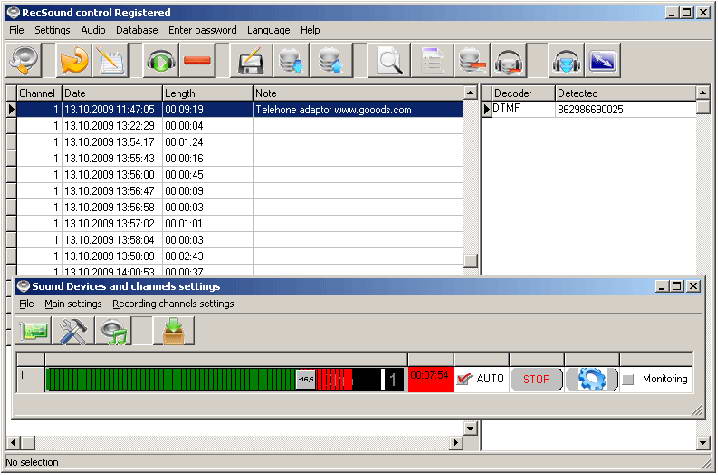Open the Database menu
Viewport: 718px width, 475px height.
137,30
